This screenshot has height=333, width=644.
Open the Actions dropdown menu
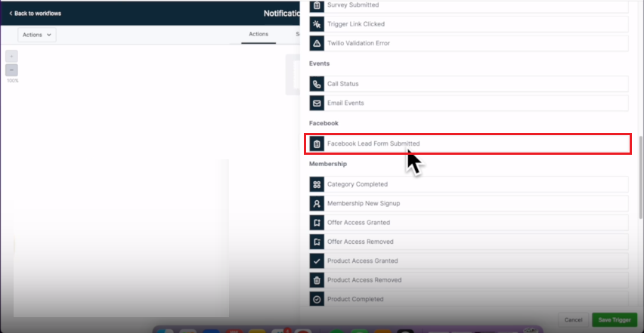coord(37,35)
